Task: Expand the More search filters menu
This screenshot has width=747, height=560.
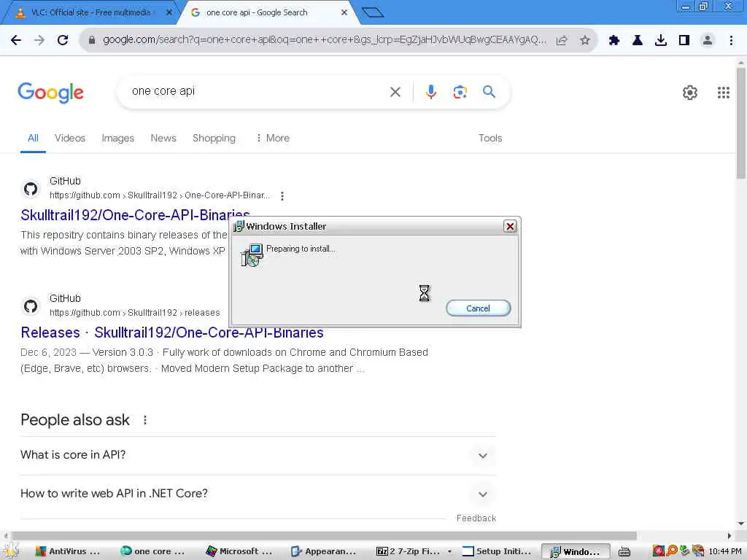Action: pyautogui.click(x=273, y=138)
